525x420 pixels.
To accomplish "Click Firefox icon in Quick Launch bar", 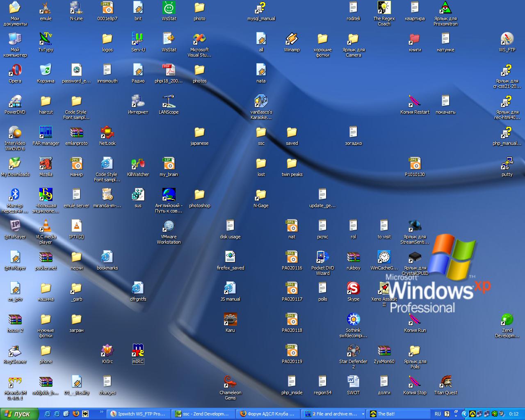I will 76,414.
